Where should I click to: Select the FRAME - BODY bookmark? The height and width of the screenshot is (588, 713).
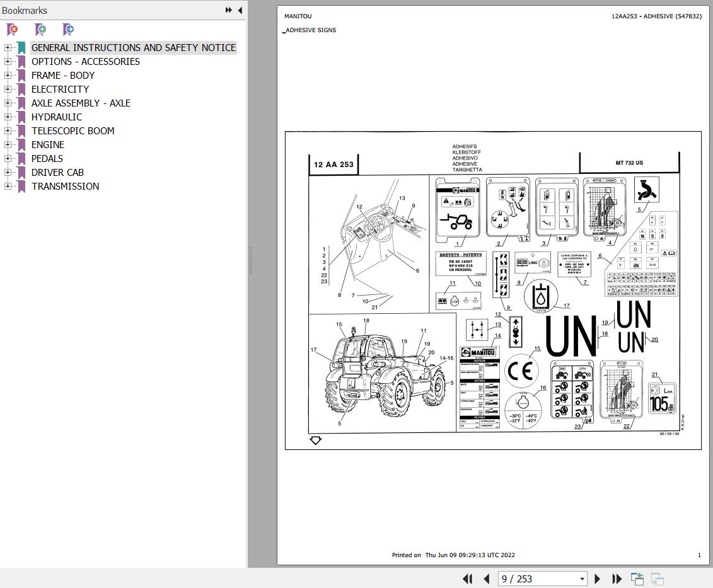(63, 76)
